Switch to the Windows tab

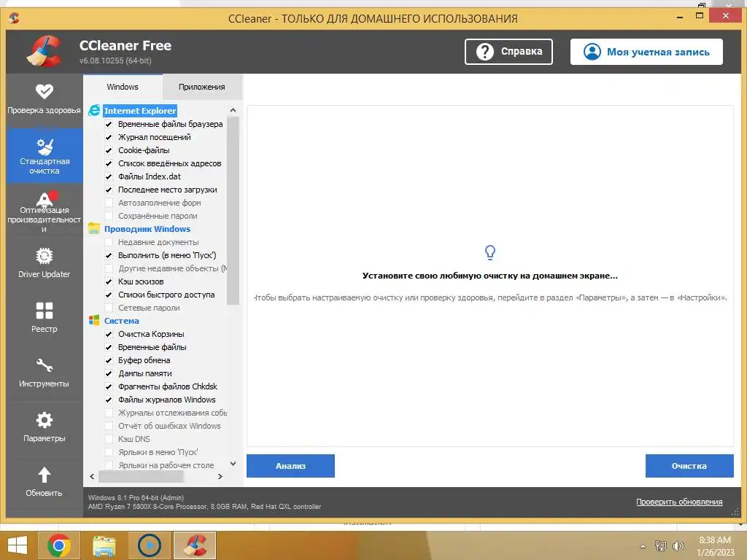(x=123, y=87)
